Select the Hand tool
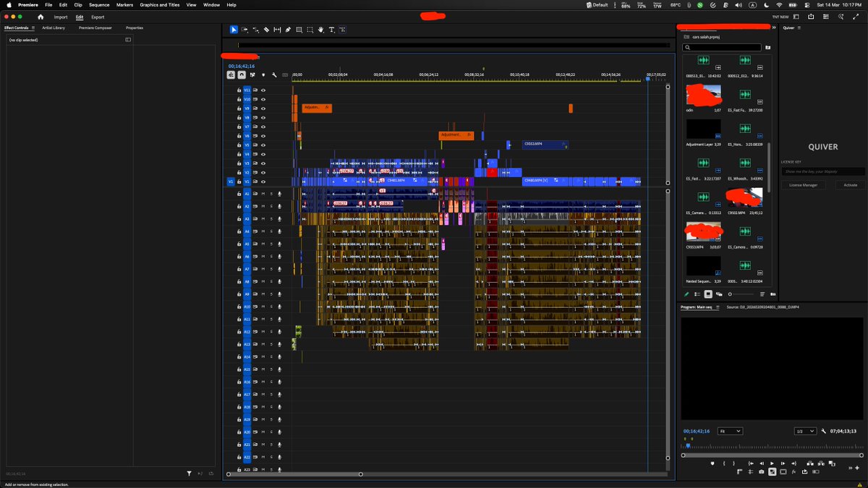 320,30
